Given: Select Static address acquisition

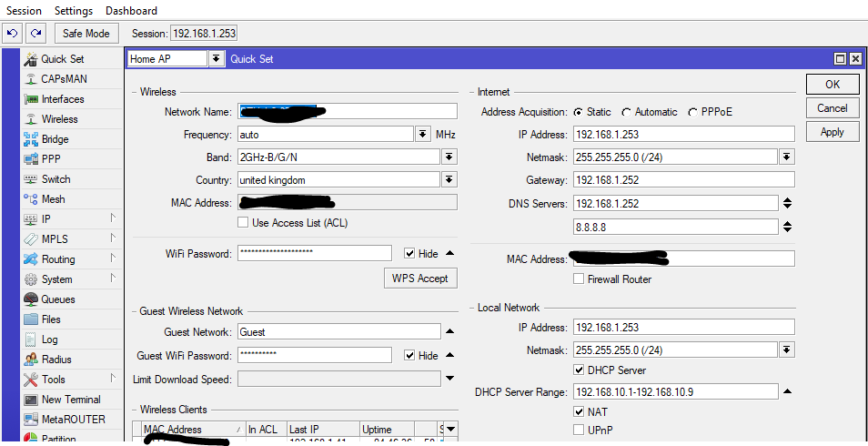Looking at the screenshot, I should click(x=579, y=113).
